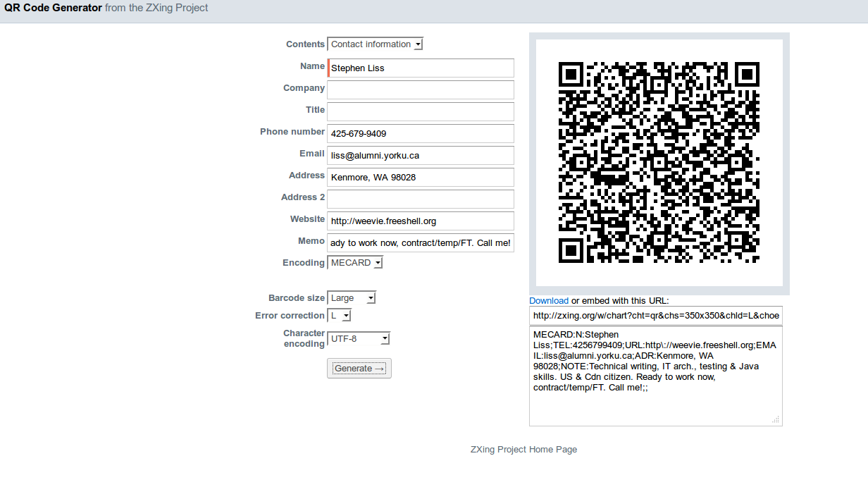
Task: Select the Memo text field
Action: 420,242
